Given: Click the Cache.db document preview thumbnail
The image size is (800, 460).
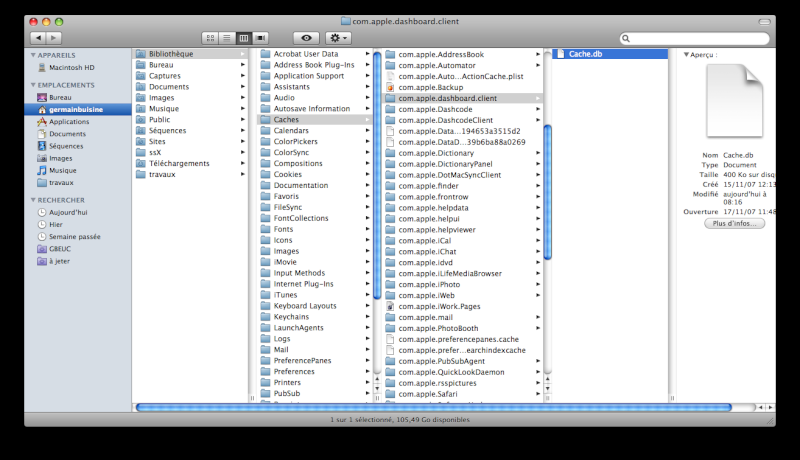Looking at the screenshot, I should 735,101.
